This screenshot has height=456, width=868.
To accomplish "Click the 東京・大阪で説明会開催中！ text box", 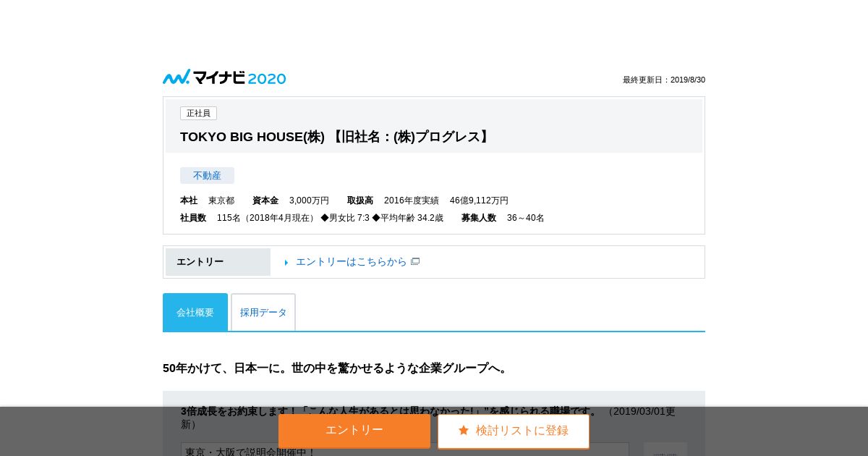I will coord(405,449).
